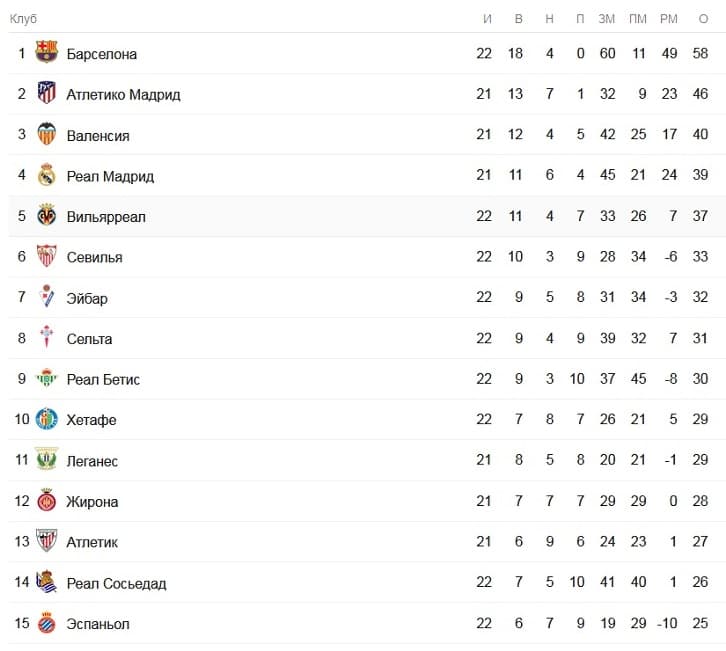Viewport: 726px width, 651px height.
Task: Click the Athletic Bilbao striped crest
Action: coord(46,540)
